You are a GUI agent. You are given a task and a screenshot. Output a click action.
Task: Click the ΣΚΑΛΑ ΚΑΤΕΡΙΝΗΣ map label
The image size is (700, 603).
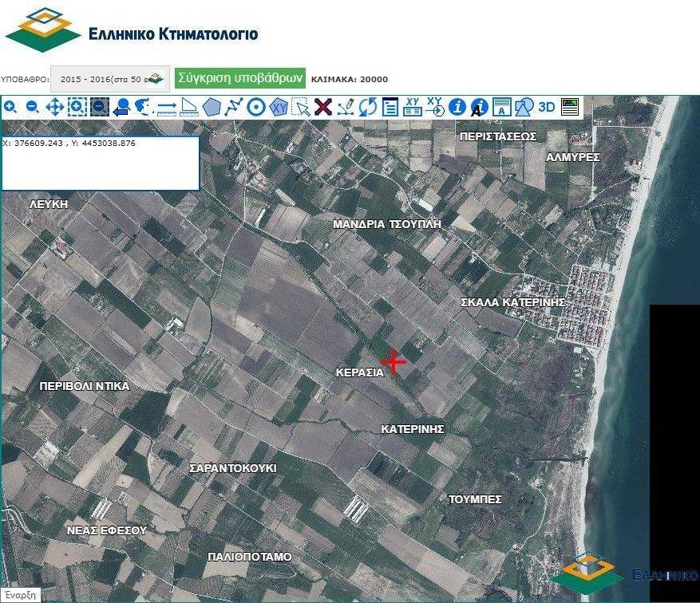(x=513, y=302)
